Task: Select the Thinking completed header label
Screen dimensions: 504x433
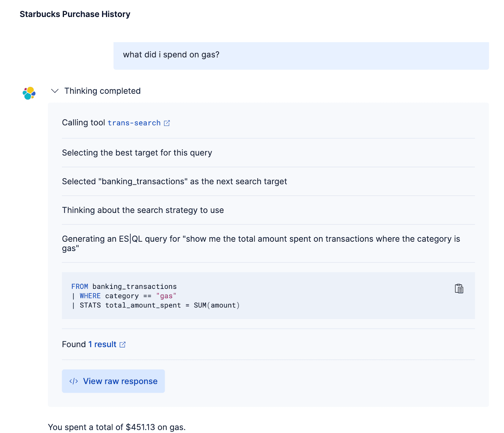Action: pyautogui.click(x=102, y=91)
